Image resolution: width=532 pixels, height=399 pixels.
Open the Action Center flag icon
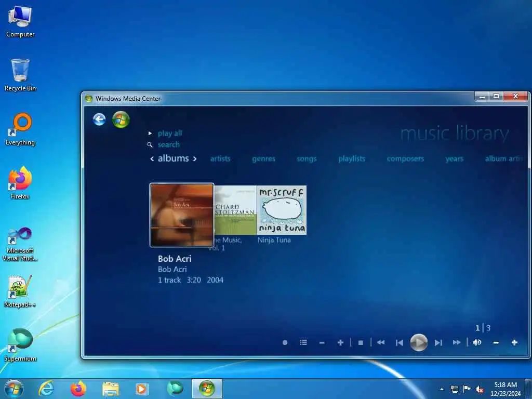click(467, 389)
